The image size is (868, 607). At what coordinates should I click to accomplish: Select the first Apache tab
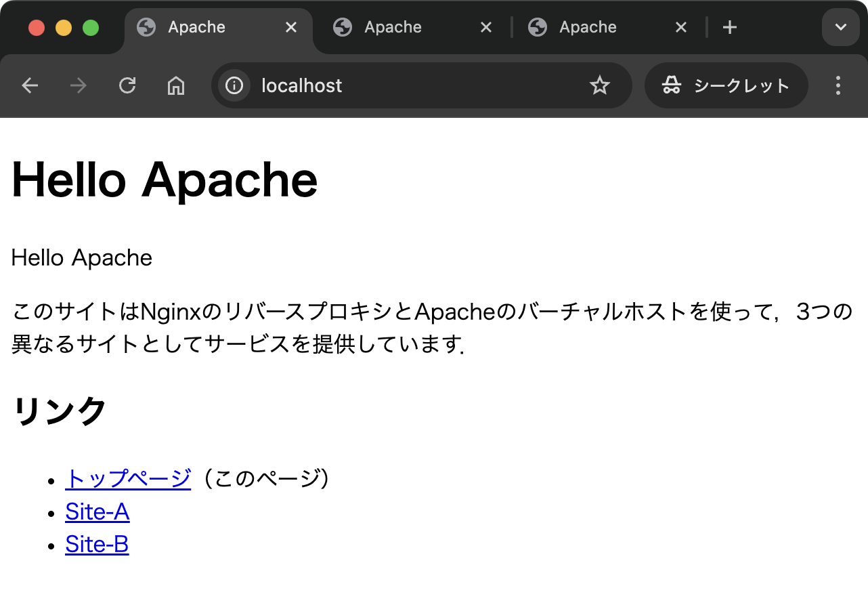pyautogui.click(x=196, y=27)
